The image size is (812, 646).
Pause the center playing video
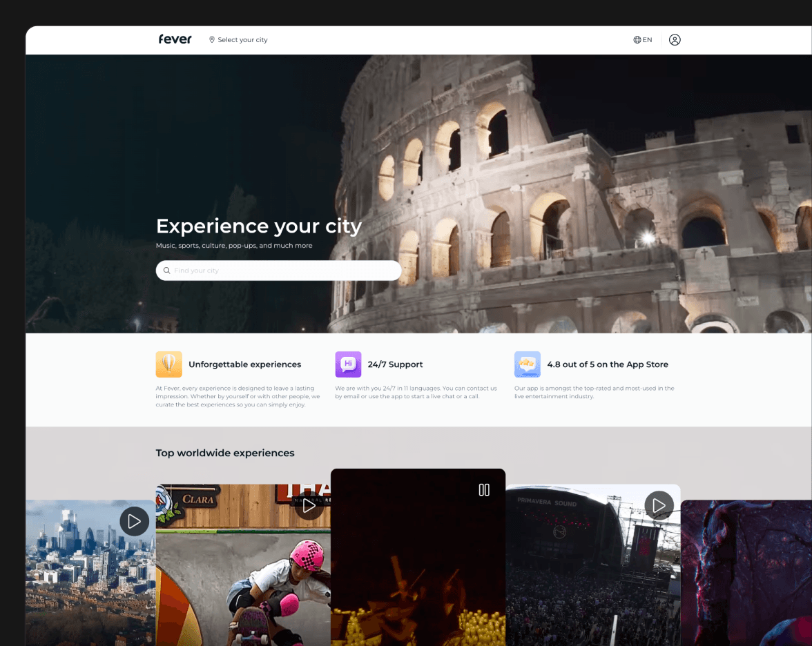click(484, 490)
